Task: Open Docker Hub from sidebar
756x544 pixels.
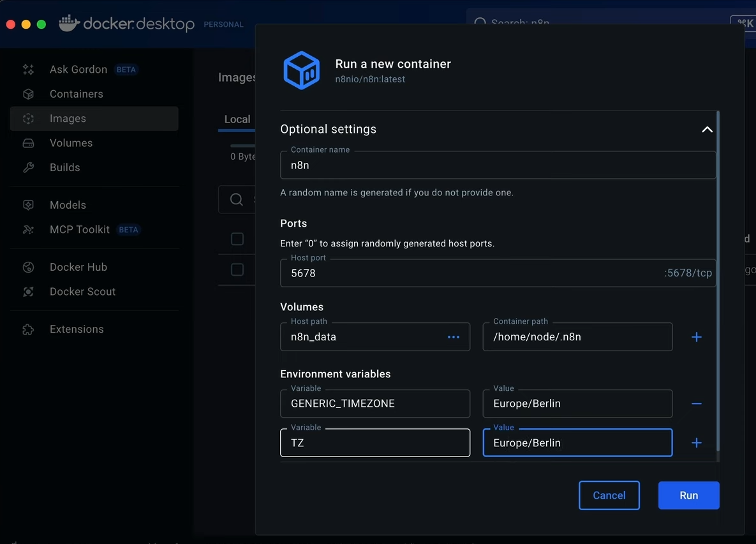Action: point(94,268)
